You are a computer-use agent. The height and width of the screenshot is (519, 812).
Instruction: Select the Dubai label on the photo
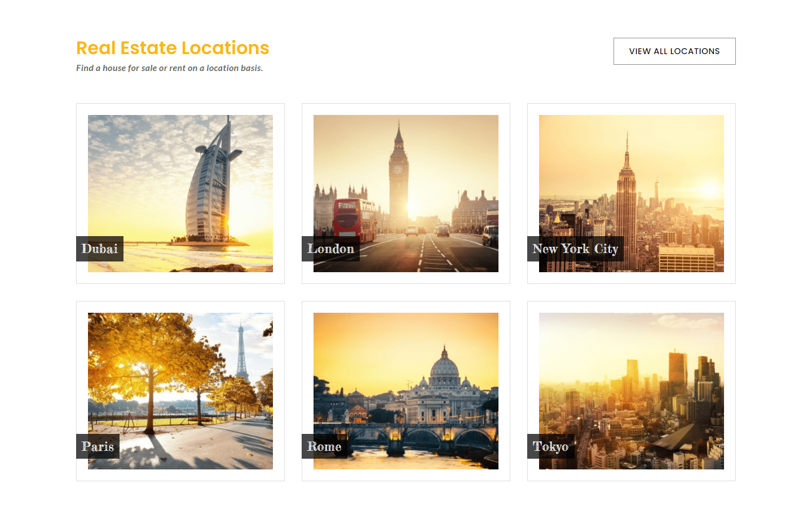(99, 249)
